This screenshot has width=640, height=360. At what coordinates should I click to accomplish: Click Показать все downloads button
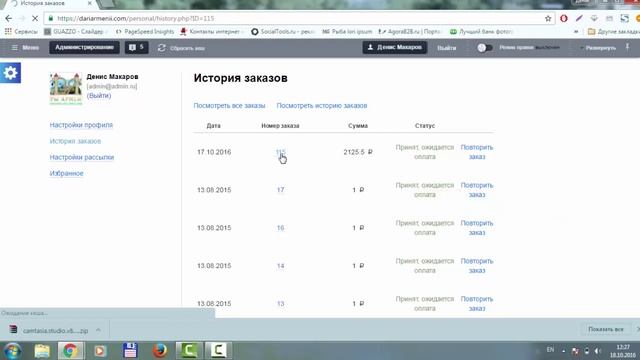(606, 329)
